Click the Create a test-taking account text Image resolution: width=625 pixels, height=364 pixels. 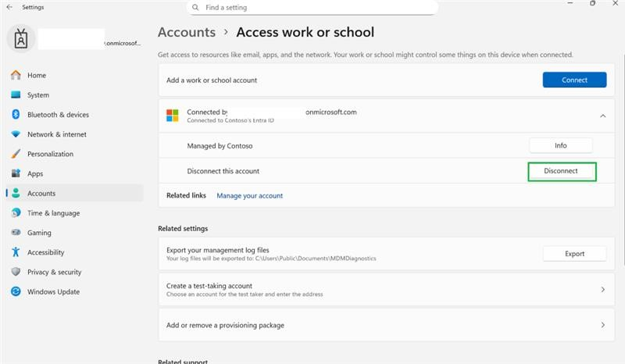point(209,286)
